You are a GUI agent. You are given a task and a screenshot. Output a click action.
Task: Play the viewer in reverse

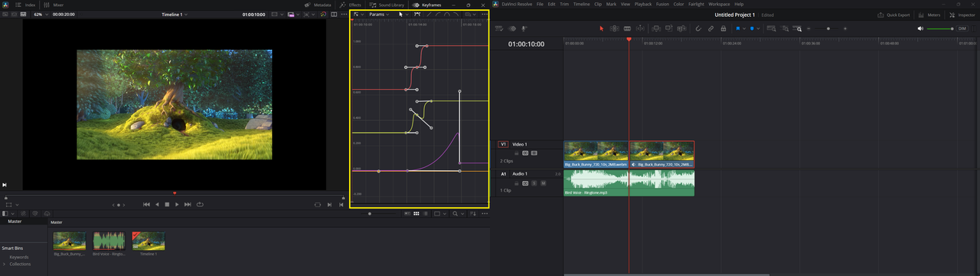click(157, 205)
